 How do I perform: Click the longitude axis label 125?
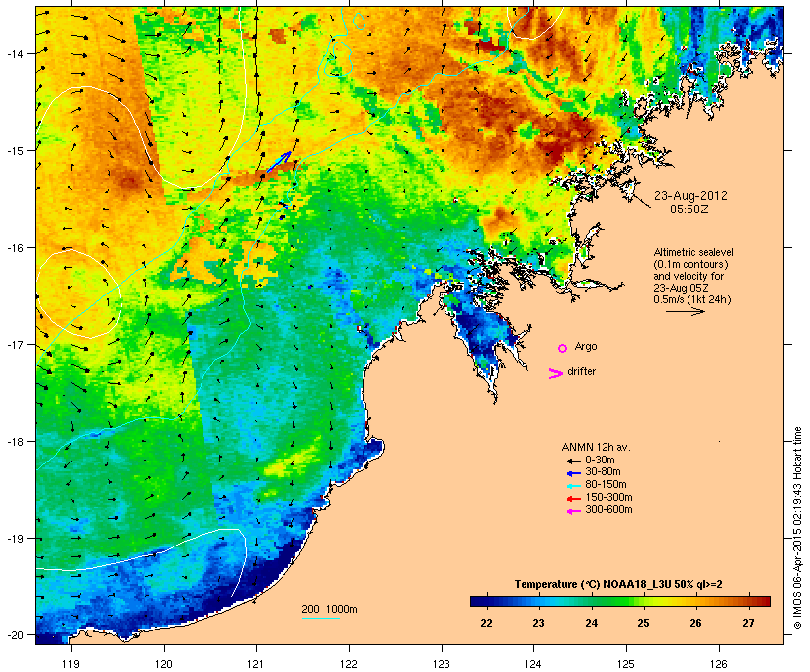(x=626, y=664)
